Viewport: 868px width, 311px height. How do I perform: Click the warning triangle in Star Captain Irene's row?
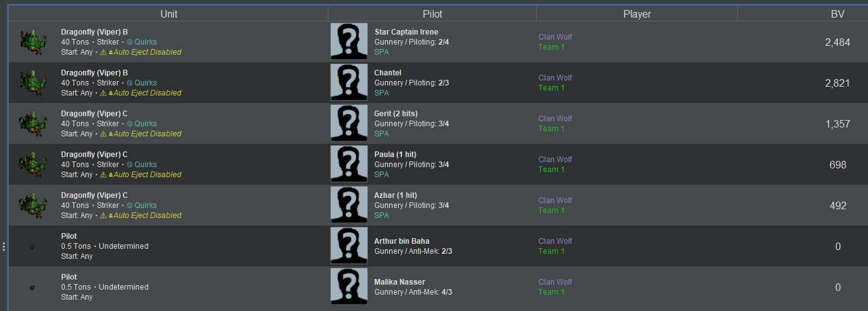click(x=103, y=52)
